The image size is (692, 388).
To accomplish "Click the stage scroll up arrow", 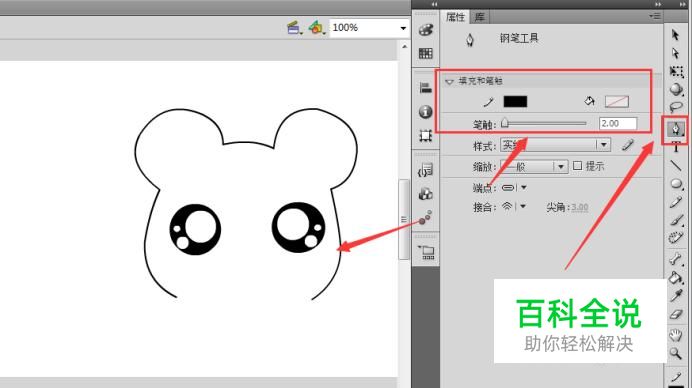I will [404, 46].
